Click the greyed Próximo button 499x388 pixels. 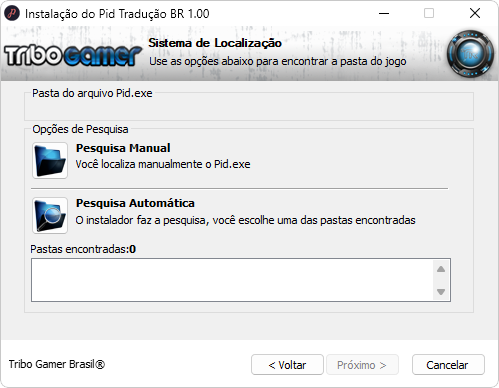coord(362,365)
